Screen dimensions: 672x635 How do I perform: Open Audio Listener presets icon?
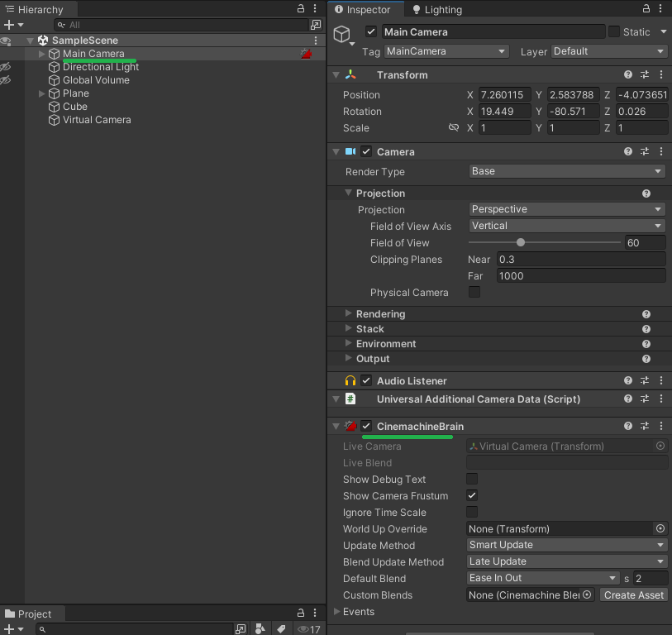(x=645, y=380)
